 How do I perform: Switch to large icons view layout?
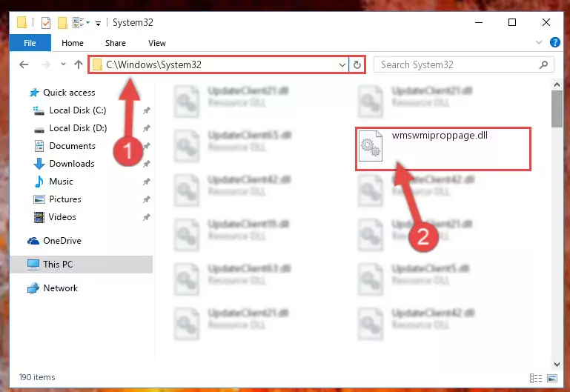[x=551, y=378]
